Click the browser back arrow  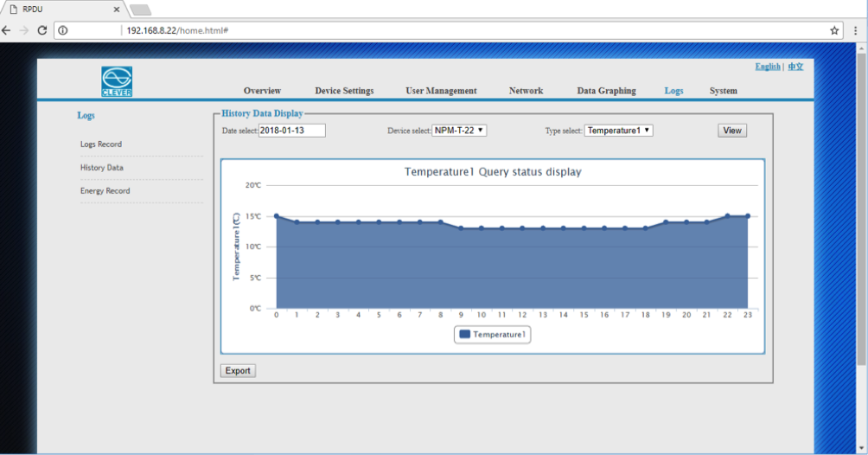point(8,30)
